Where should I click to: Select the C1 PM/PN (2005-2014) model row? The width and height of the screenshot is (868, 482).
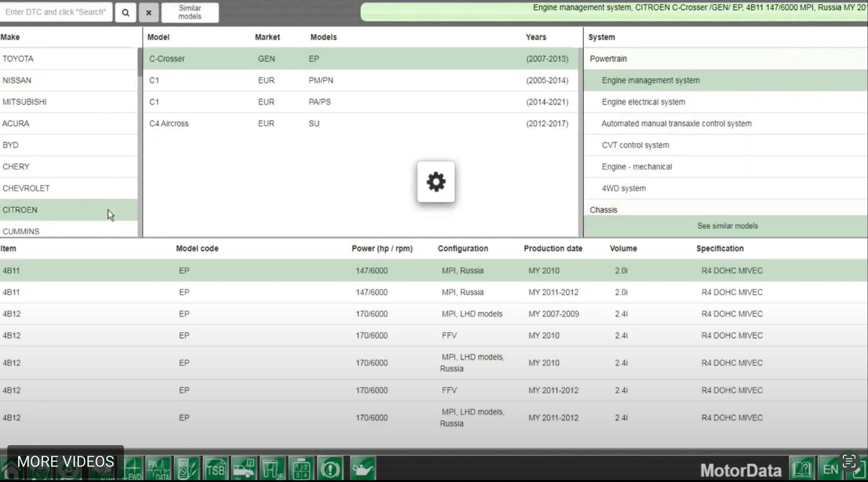(360, 80)
